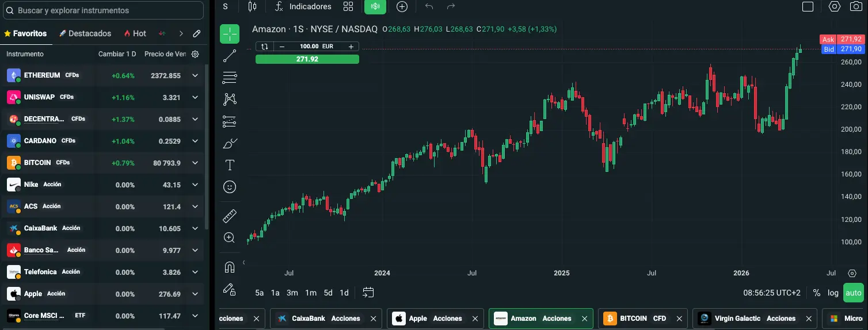Set chart range to 5a

click(x=260, y=293)
